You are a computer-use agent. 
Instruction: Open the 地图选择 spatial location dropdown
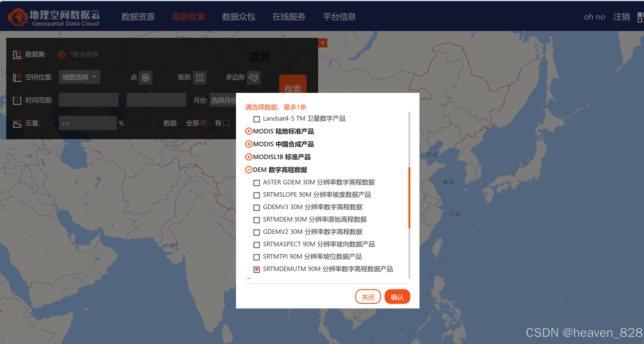click(x=79, y=77)
